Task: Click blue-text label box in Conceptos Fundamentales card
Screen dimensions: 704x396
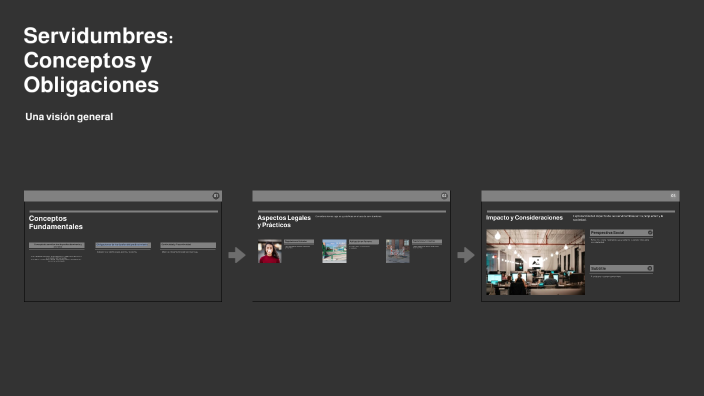Action: [123, 245]
